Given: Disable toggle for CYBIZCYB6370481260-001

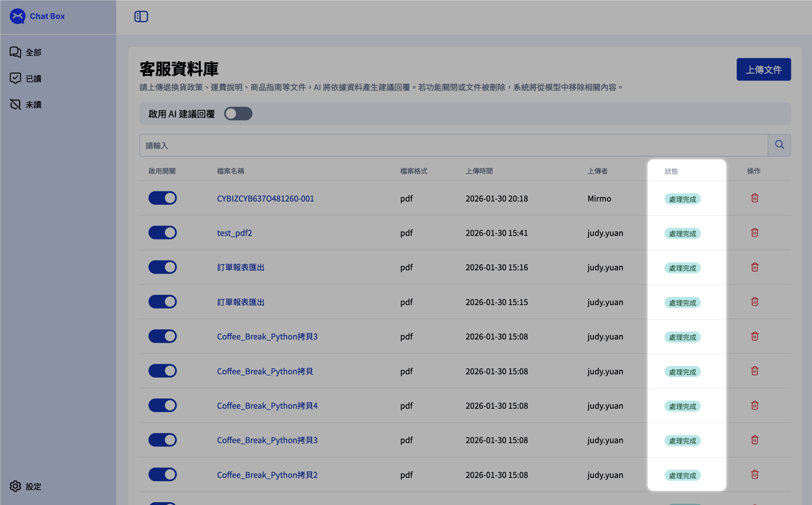Looking at the screenshot, I should (162, 198).
